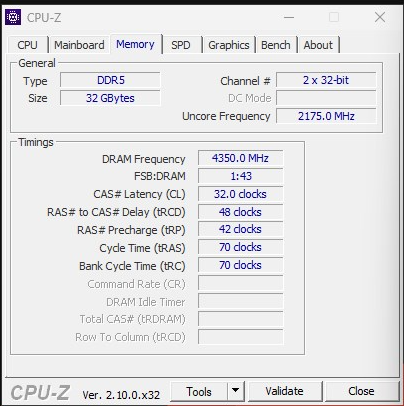The width and height of the screenshot is (404, 406).
Task: Open the Graphics tab
Action: [229, 45]
